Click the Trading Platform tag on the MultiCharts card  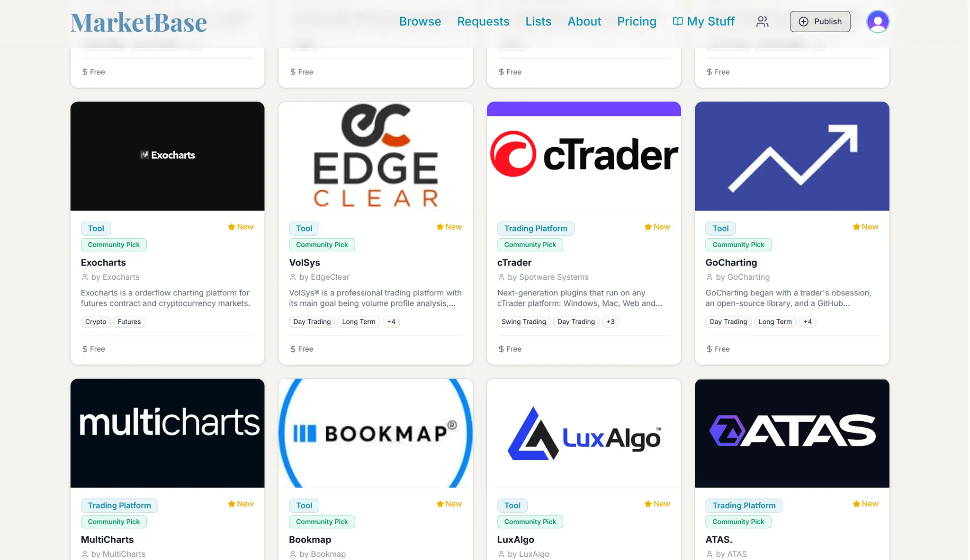(x=119, y=505)
